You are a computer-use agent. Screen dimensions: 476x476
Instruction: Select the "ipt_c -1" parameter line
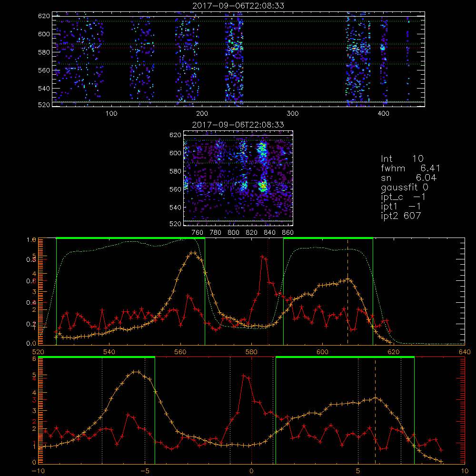[404, 197]
